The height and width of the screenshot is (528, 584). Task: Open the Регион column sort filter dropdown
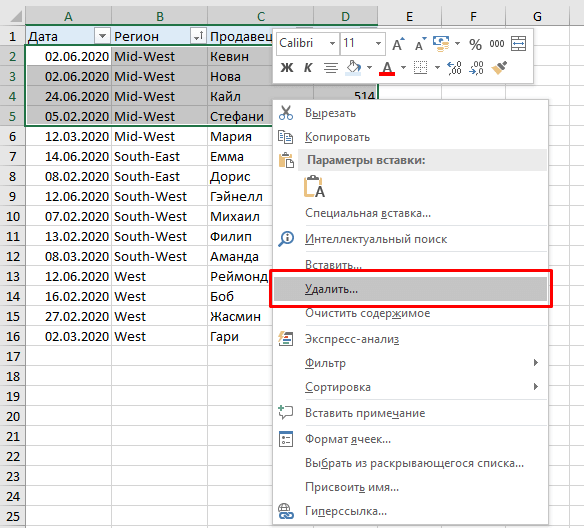(199, 36)
